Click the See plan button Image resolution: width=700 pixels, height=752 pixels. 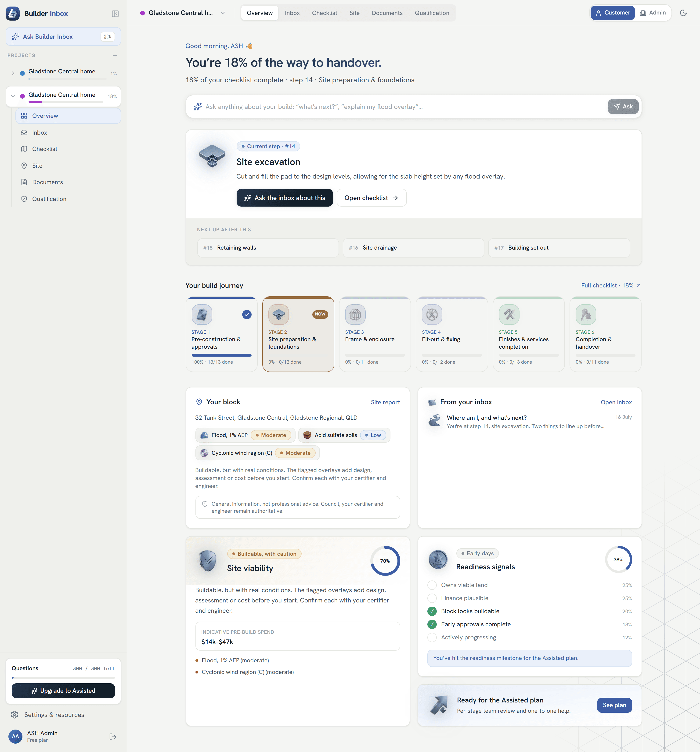tap(614, 705)
